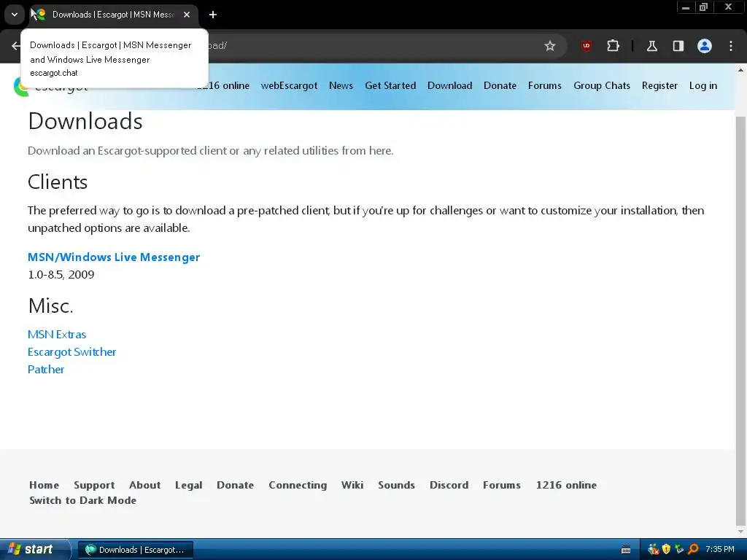Go to News in the top navigation

pyautogui.click(x=341, y=86)
